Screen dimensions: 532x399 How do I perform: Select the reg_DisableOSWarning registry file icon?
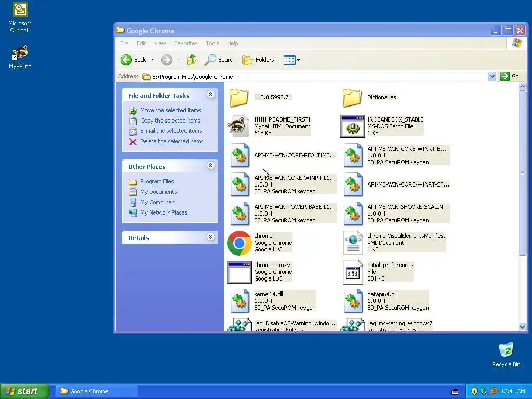[239, 325]
